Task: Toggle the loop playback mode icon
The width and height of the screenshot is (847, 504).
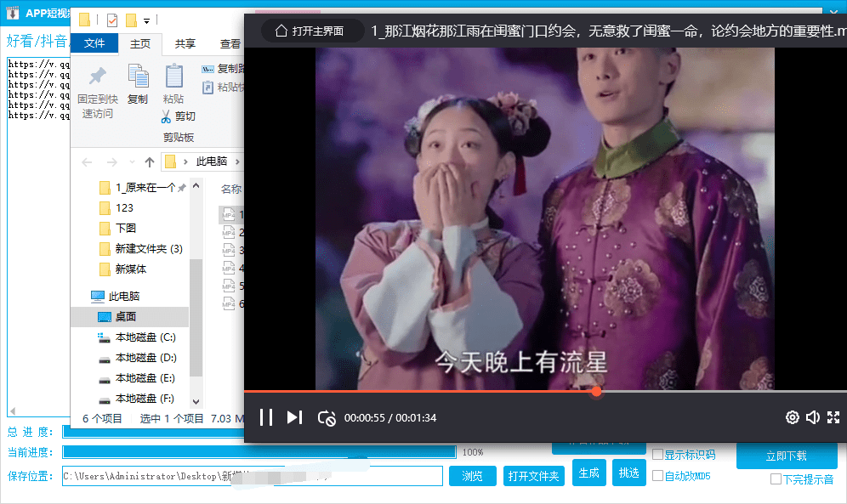Action: (327, 417)
